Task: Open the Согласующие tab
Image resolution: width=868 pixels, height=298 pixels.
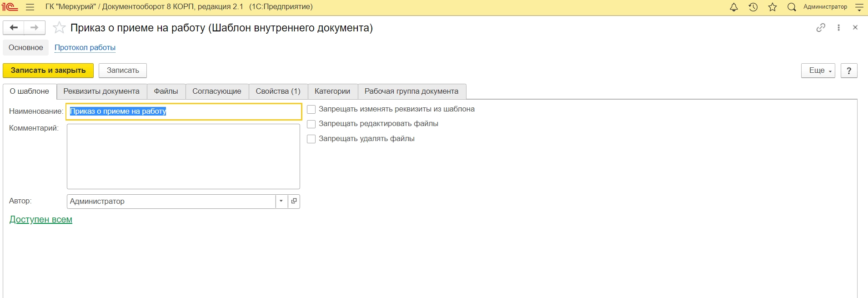Action: pos(216,91)
